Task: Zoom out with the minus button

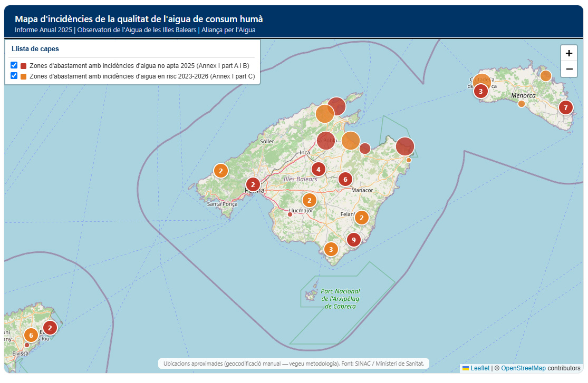Action: click(569, 69)
